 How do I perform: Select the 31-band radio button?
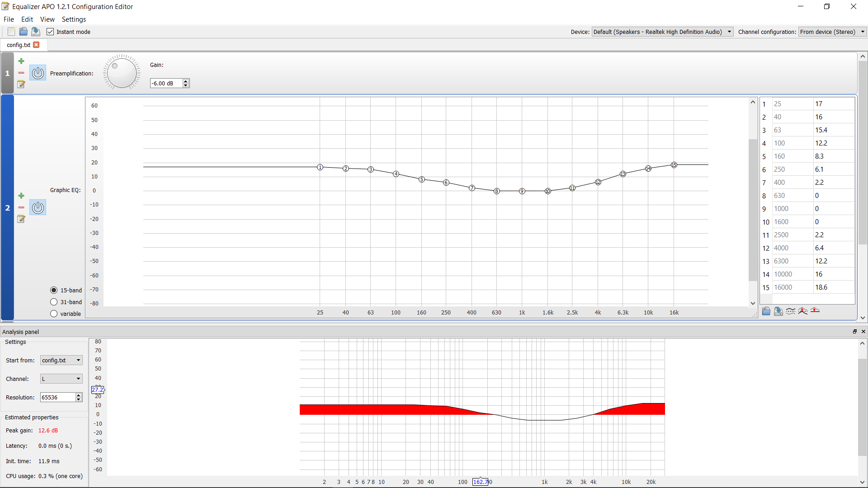[54, 302]
